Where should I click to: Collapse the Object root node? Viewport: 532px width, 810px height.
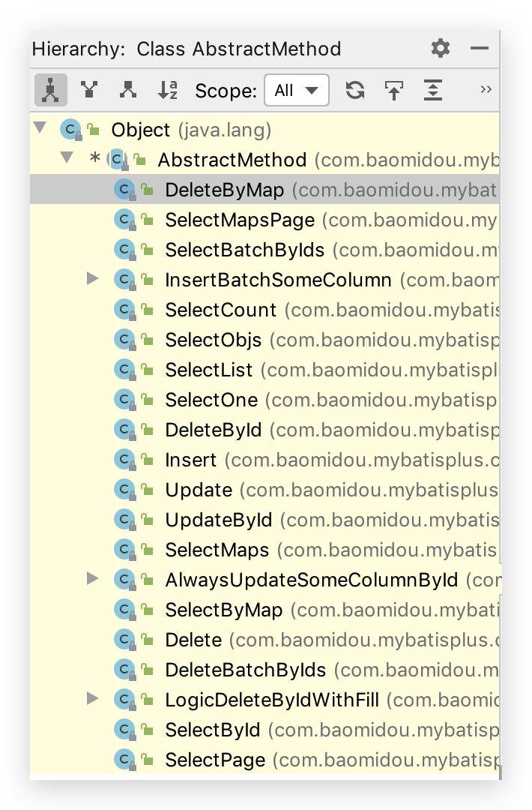click(40, 129)
